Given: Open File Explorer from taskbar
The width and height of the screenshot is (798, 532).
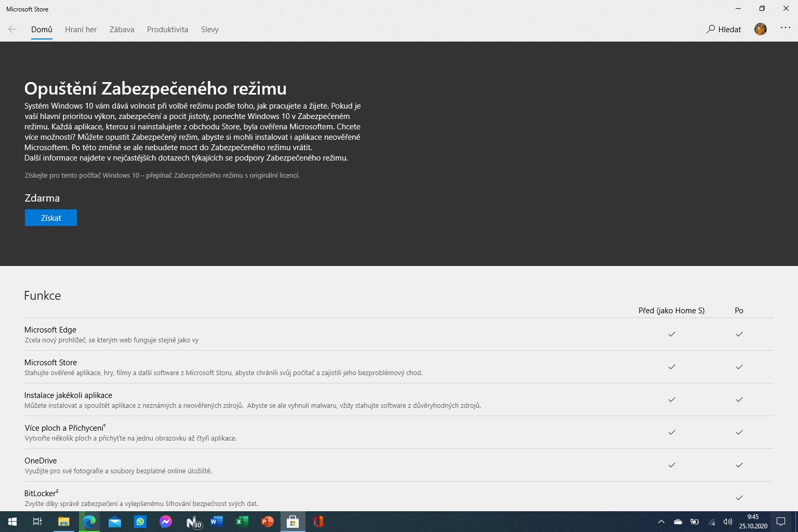Looking at the screenshot, I should (x=63, y=522).
